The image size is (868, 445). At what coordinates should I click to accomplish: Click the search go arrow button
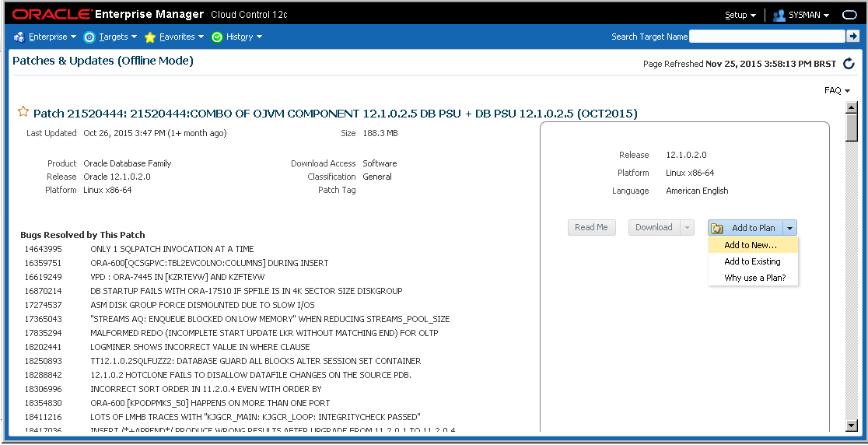tap(853, 37)
